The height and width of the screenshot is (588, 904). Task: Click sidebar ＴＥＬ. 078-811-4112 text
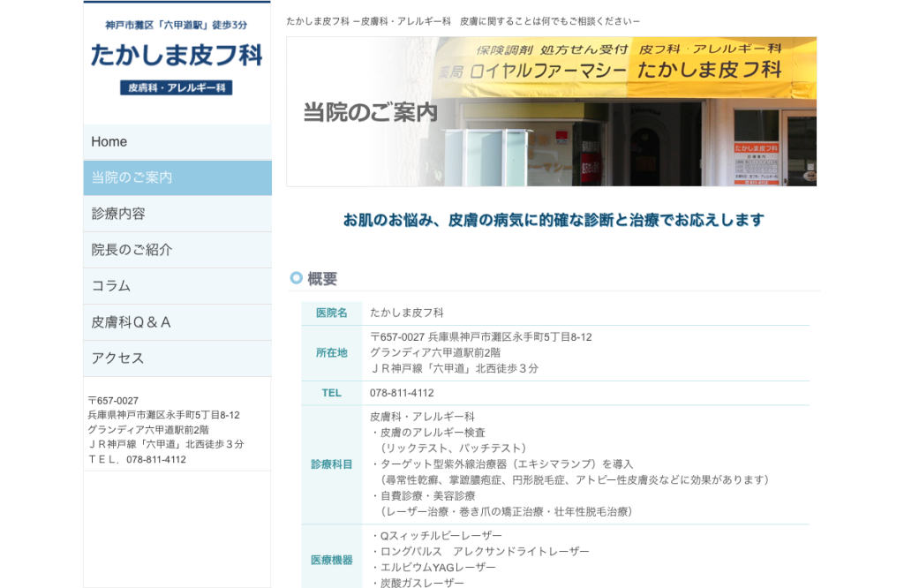(137, 459)
